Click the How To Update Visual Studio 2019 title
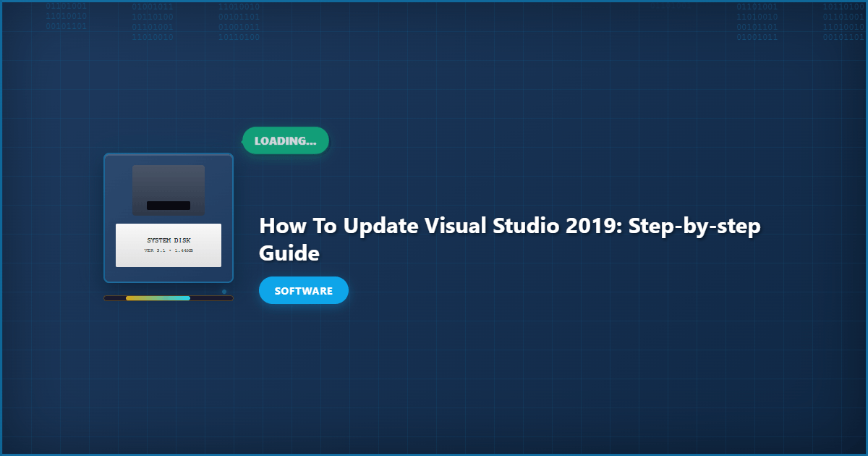Image resolution: width=868 pixels, height=456 pixels. (510, 239)
